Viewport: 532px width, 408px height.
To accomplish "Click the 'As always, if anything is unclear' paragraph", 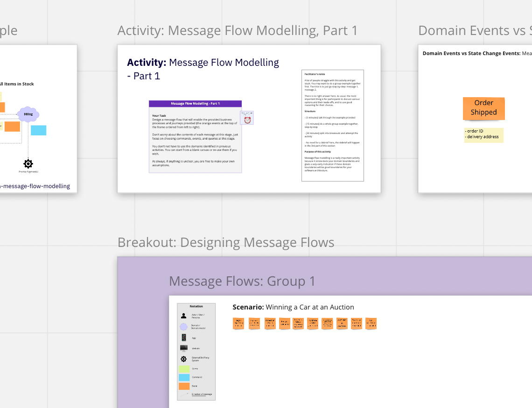I will point(193,163).
